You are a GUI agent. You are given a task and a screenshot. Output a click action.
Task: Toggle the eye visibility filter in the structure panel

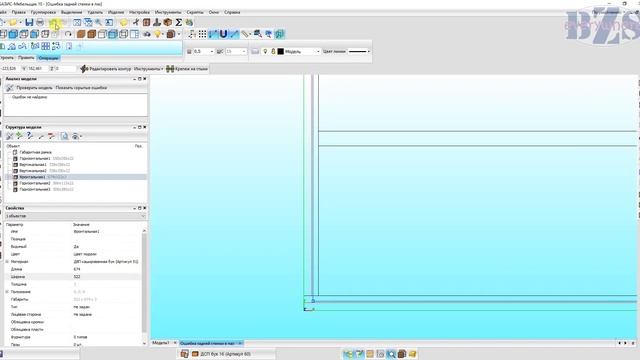click(76, 136)
